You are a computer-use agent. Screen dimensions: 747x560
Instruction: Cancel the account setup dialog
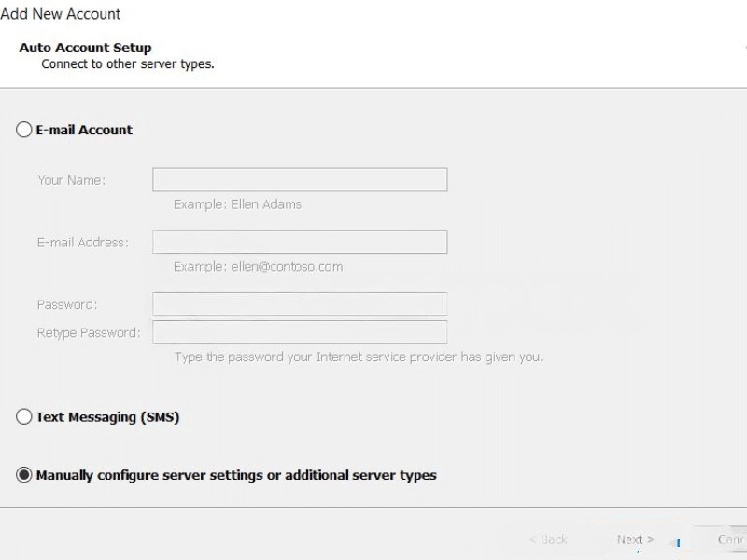[730, 539]
